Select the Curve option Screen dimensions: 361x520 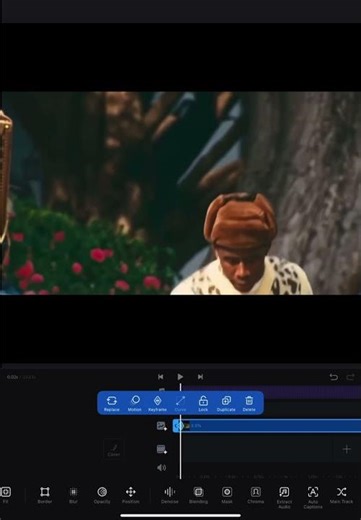(x=180, y=403)
